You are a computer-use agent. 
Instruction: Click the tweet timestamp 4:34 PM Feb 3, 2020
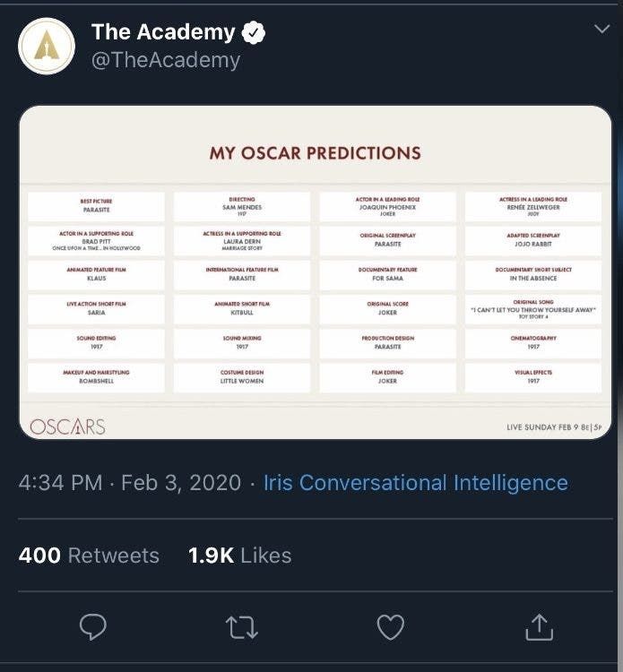129,483
